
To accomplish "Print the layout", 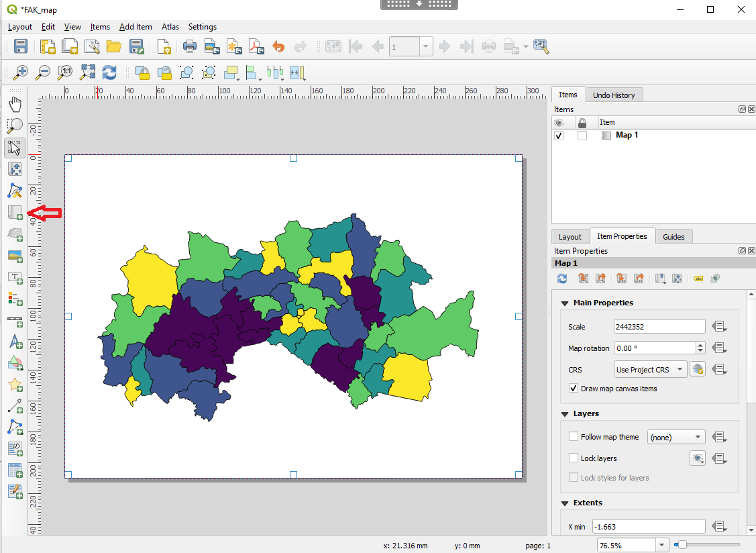I will pyautogui.click(x=189, y=47).
